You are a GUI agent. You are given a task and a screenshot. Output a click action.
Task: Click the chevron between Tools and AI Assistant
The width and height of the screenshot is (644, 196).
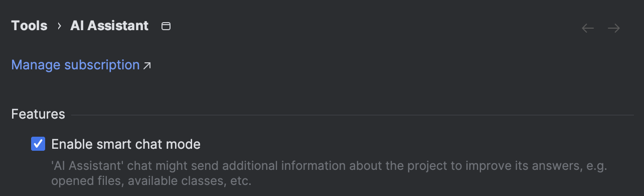(59, 26)
